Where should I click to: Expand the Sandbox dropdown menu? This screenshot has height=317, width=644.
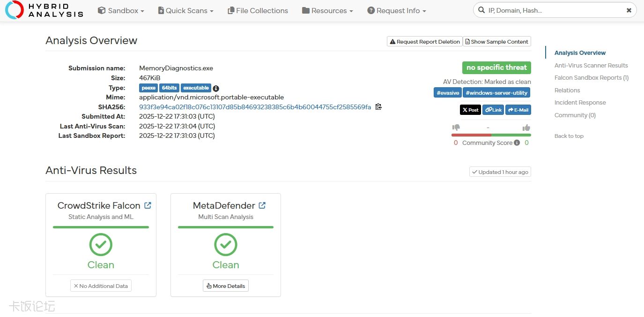pyautogui.click(x=121, y=10)
